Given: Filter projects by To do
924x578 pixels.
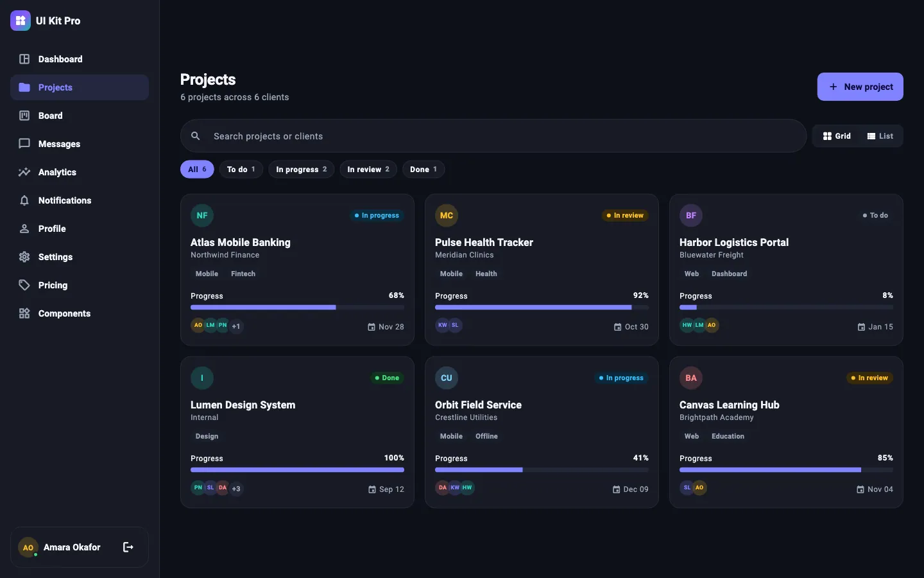Looking at the screenshot, I should click(x=241, y=170).
